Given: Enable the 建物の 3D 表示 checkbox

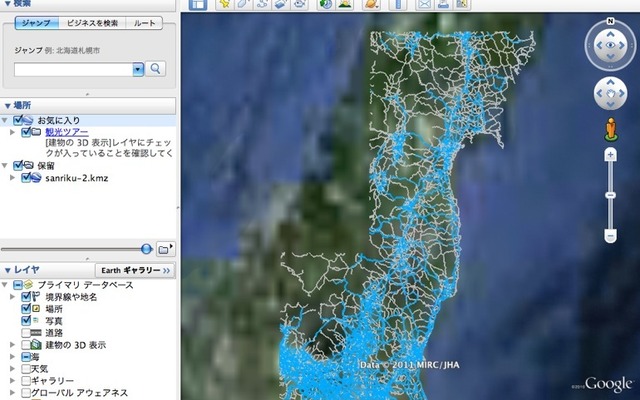Looking at the screenshot, I should click(x=26, y=345).
